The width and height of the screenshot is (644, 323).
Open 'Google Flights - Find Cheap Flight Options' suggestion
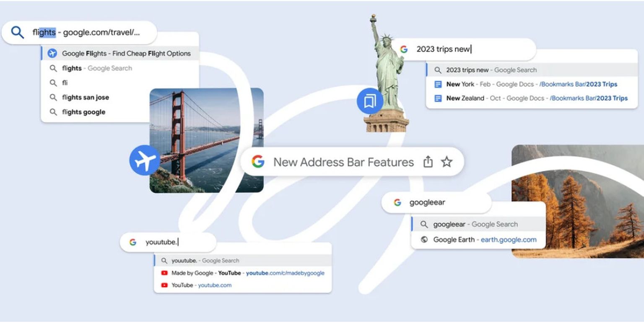120,54
